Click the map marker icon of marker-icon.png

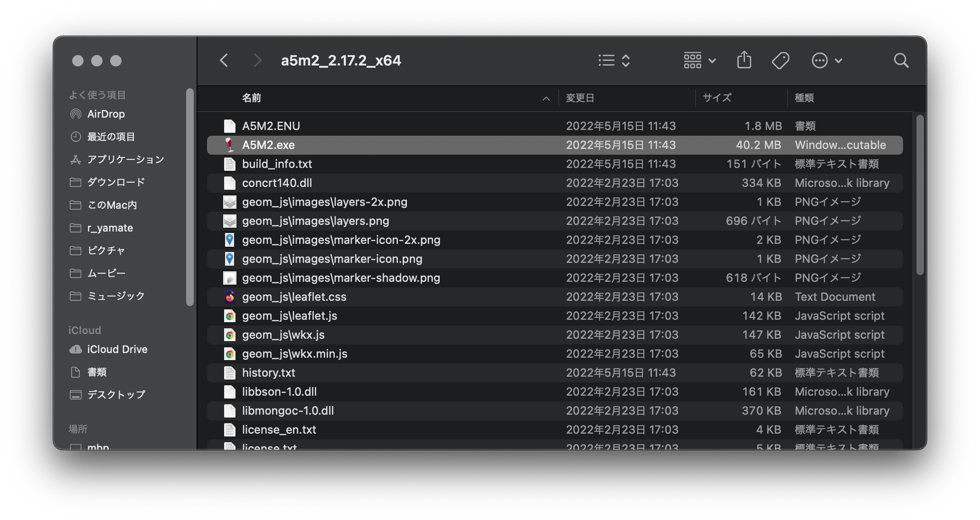point(229,259)
